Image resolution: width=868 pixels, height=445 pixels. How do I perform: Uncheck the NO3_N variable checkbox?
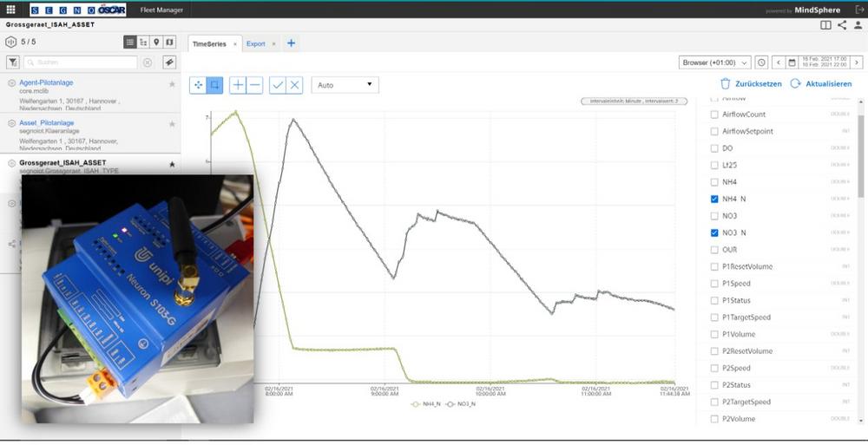click(714, 232)
